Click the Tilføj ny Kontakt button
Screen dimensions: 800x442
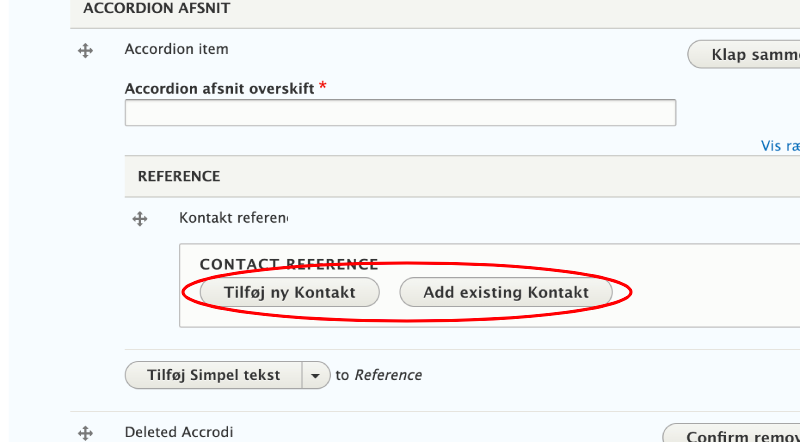coord(290,292)
